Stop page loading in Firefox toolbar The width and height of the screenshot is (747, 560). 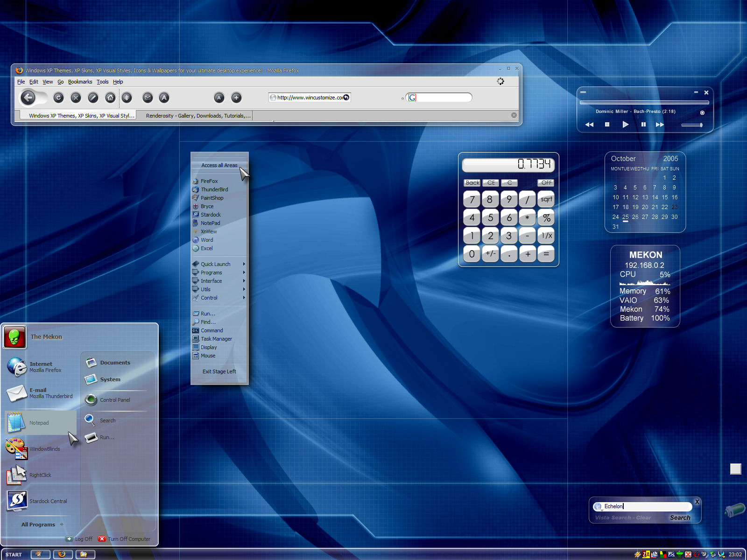(x=76, y=98)
